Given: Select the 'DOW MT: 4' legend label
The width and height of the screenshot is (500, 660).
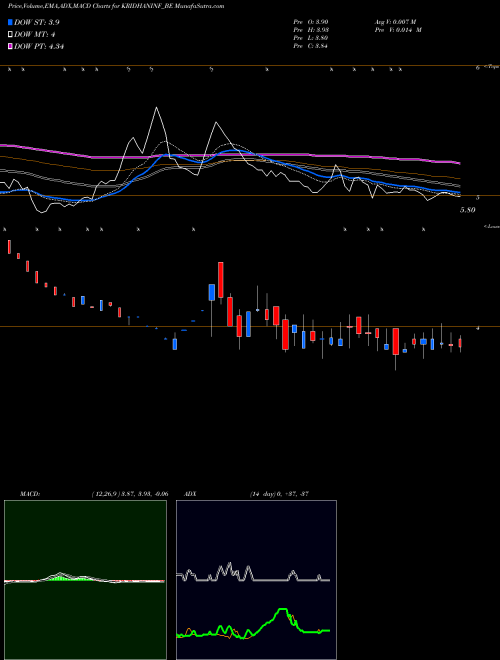Looking at the screenshot, I should [x=35, y=34].
